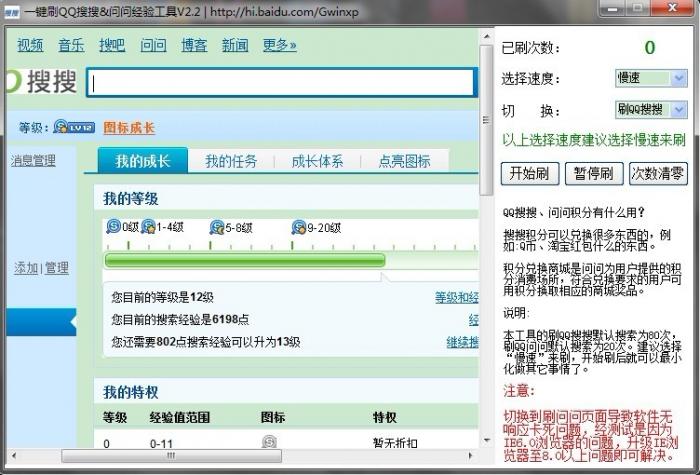Screen dimensions: 700x475
Task: Click the 经验值范围 column header
Action: (179, 418)
